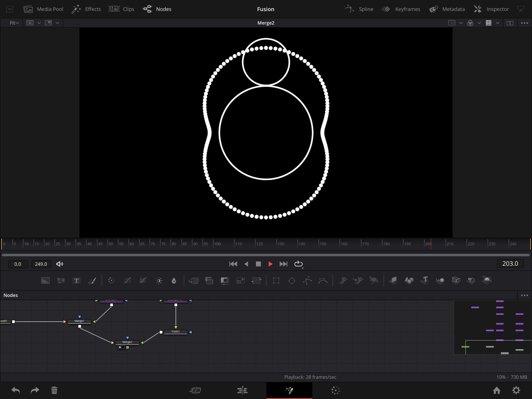Expand the A/B buffer dropdown arrow
This screenshot has height=399, width=532.
click(x=39, y=23)
